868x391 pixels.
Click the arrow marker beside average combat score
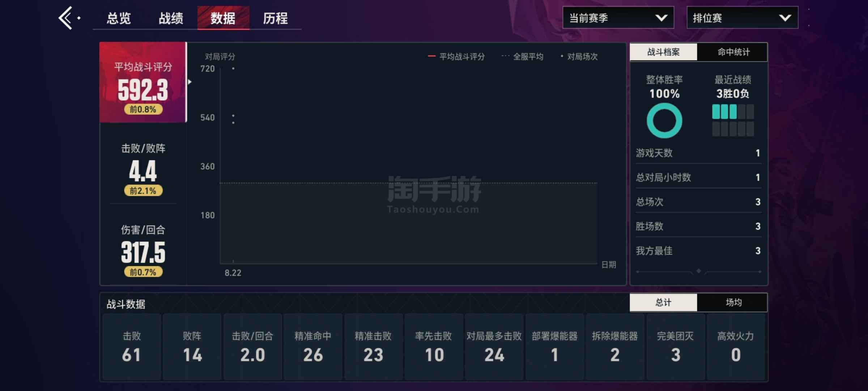190,82
